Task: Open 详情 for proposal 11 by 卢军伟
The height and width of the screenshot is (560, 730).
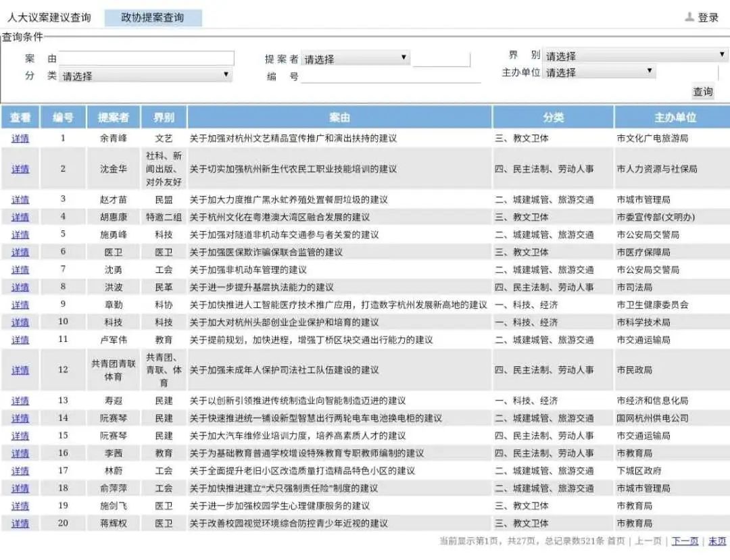Action: coord(20,340)
